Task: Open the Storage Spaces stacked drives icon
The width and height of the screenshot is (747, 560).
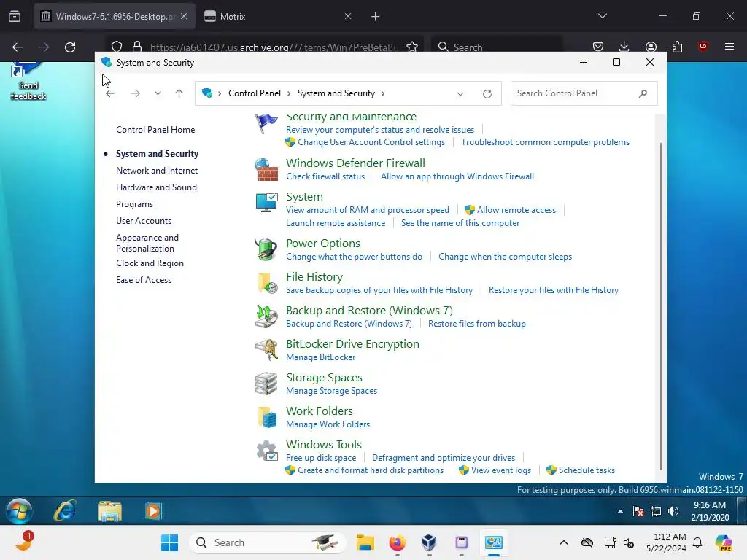Action: 266,384
